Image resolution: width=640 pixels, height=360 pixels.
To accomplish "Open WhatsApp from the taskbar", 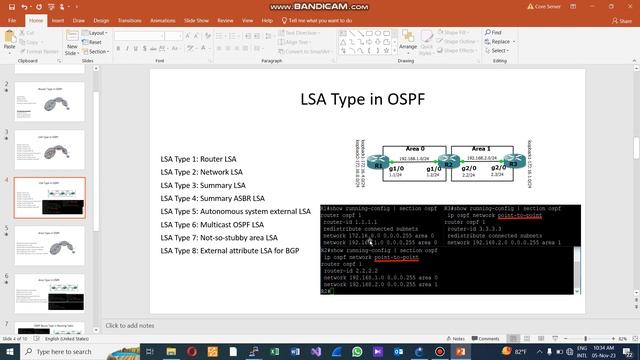I will pos(357,351).
